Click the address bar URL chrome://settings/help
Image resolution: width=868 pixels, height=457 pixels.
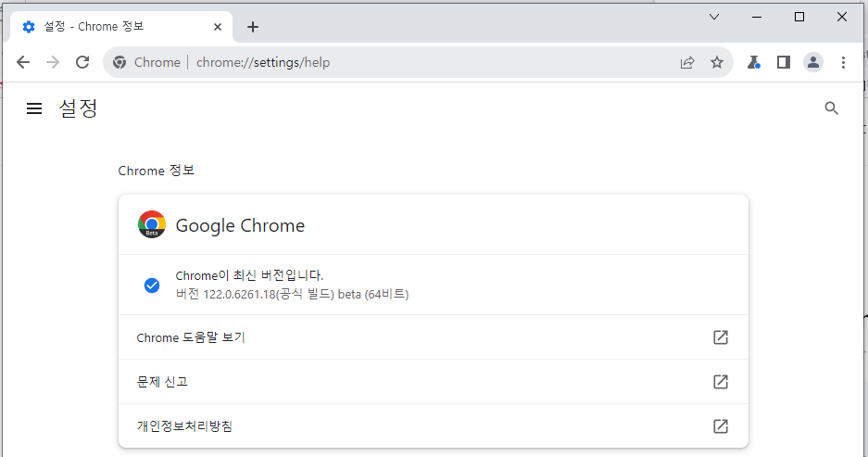point(263,62)
